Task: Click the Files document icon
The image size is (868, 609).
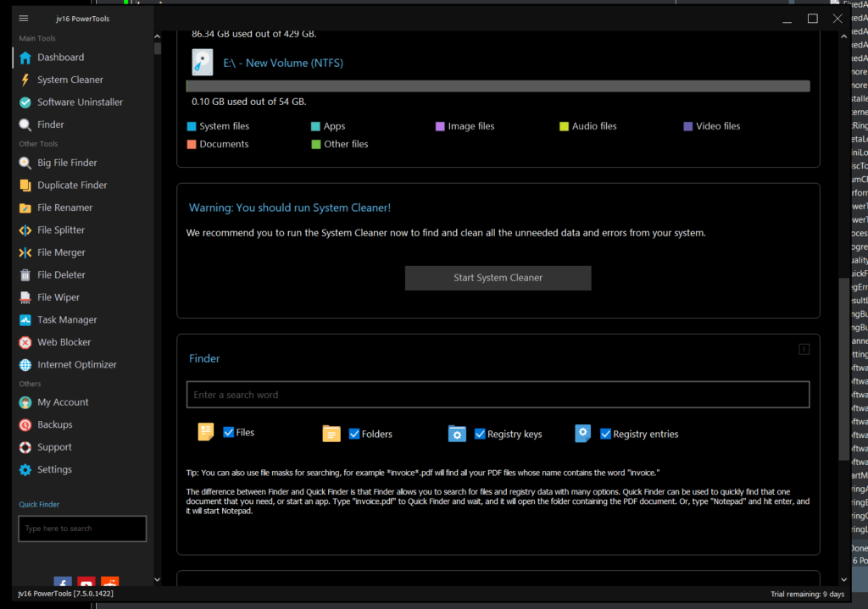Action: click(205, 432)
